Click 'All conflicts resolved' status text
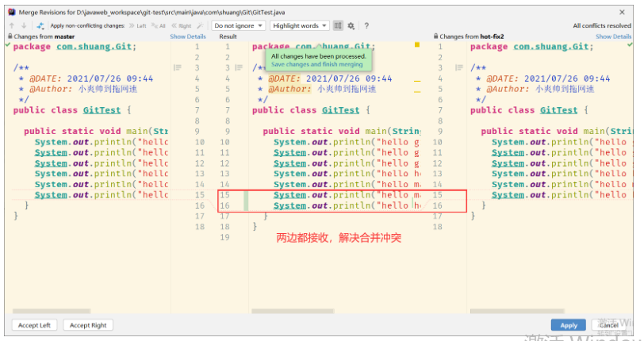 pyautogui.click(x=602, y=25)
